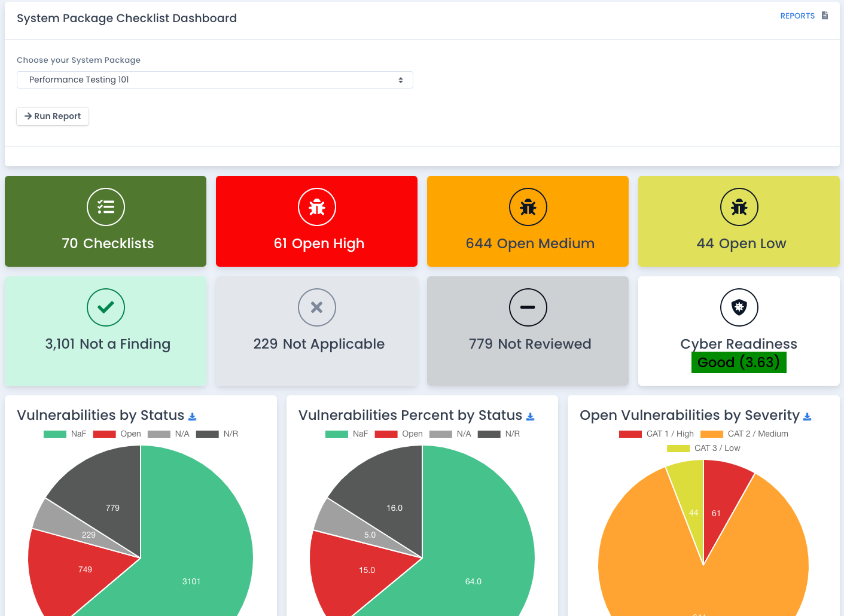Click the 229 Not Applicable text
The width and height of the screenshot is (844, 616).
tap(319, 344)
